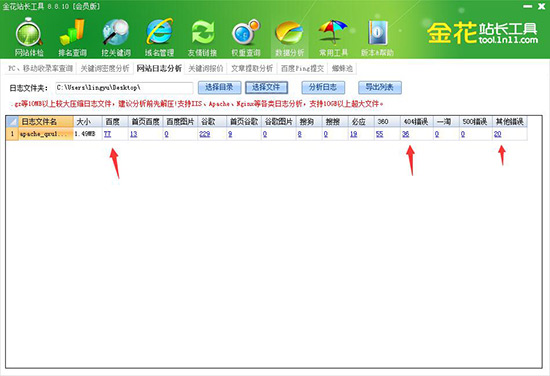Open the 首页百度 count link 13

click(134, 134)
